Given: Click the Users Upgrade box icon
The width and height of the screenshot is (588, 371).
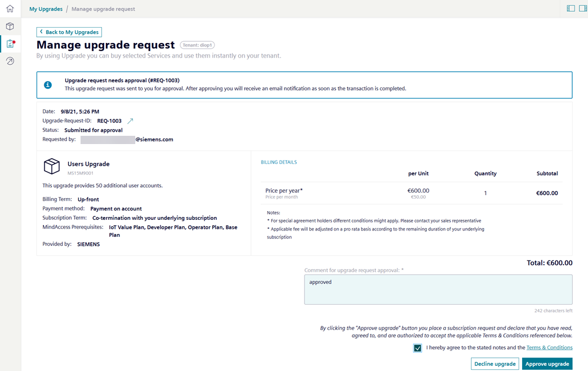Looking at the screenshot, I should [x=52, y=166].
